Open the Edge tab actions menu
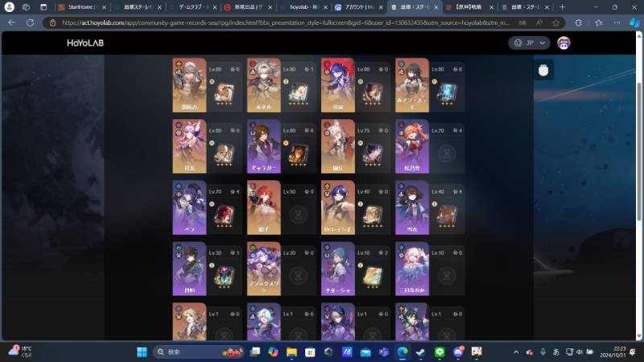 [x=43, y=7]
